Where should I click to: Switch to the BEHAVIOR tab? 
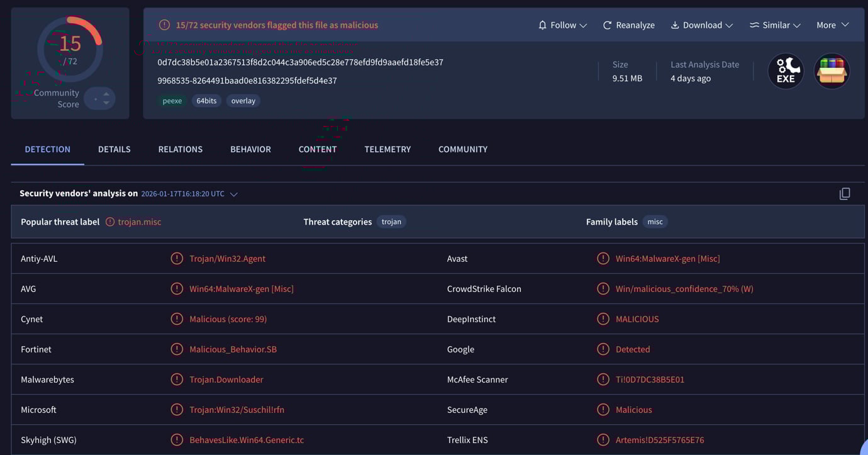click(x=250, y=149)
